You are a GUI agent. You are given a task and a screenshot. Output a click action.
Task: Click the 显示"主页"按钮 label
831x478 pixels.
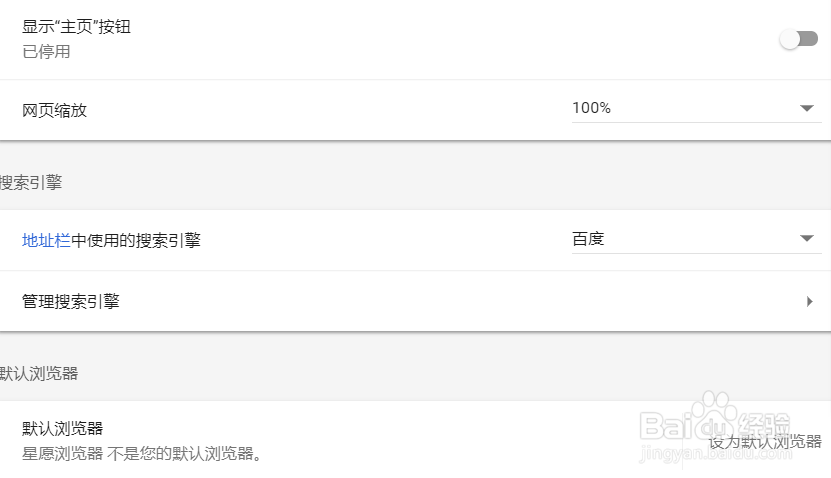tap(76, 27)
